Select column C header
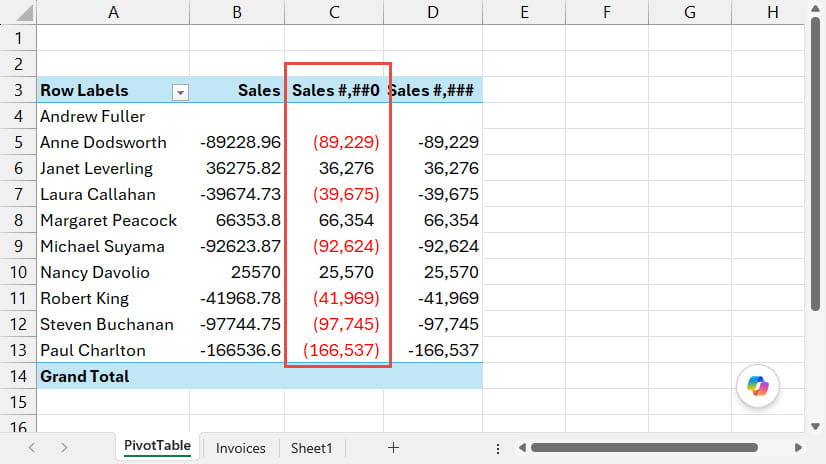The width and height of the screenshot is (826, 464). click(334, 12)
